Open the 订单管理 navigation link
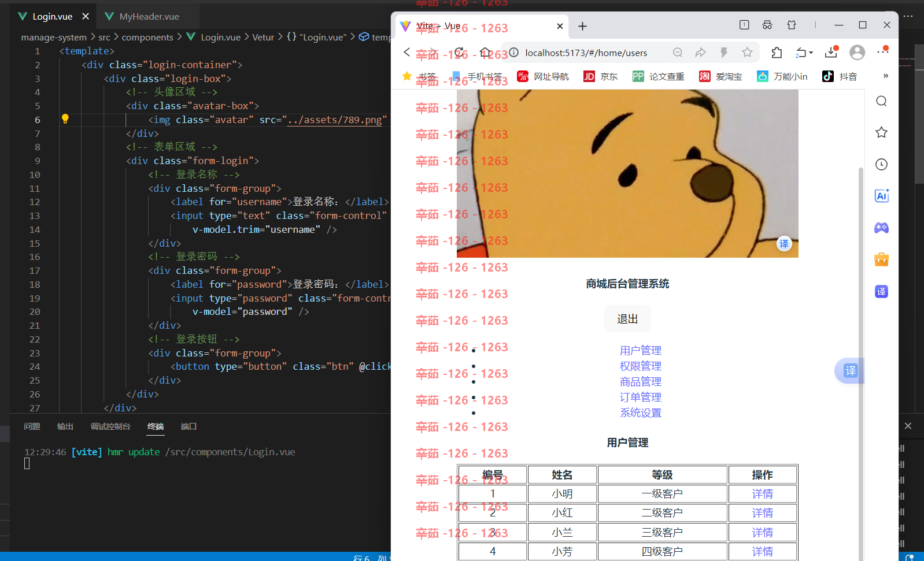Screen dimensions: 924x561 [641, 397]
